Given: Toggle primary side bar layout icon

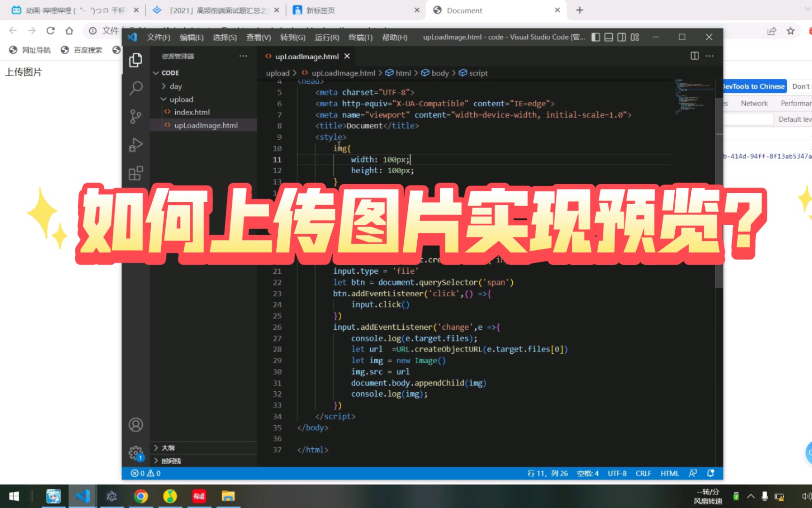Looking at the screenshot, I should [x=595, y=37].
